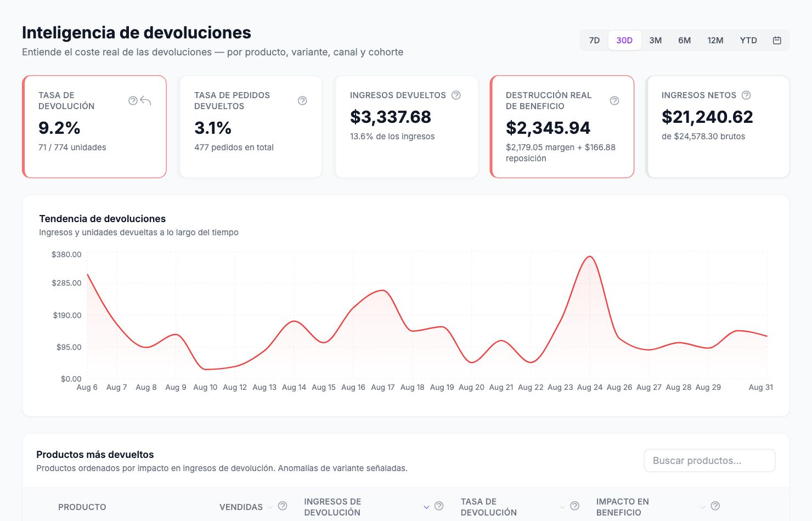Image resolution: width=812 pixels, height=521 pixels.
Task: Select the 12M time range
Action: coord(715,40)
